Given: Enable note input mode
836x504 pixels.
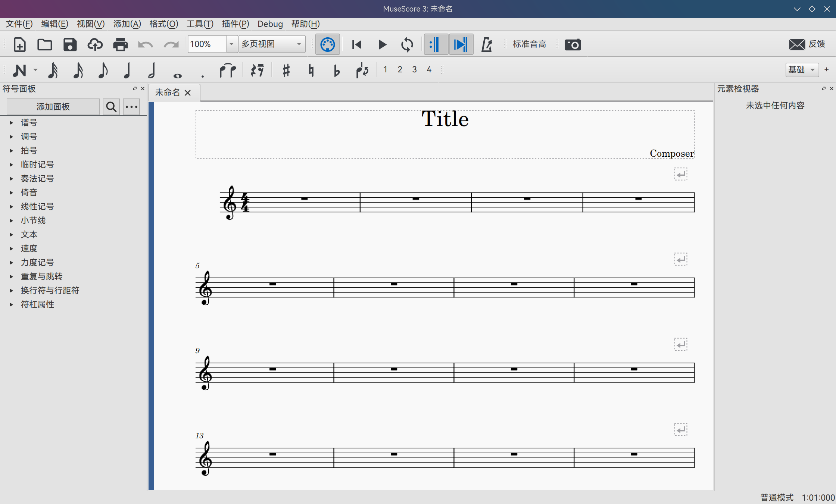Looking at the screenshot, I should point(19,70).
